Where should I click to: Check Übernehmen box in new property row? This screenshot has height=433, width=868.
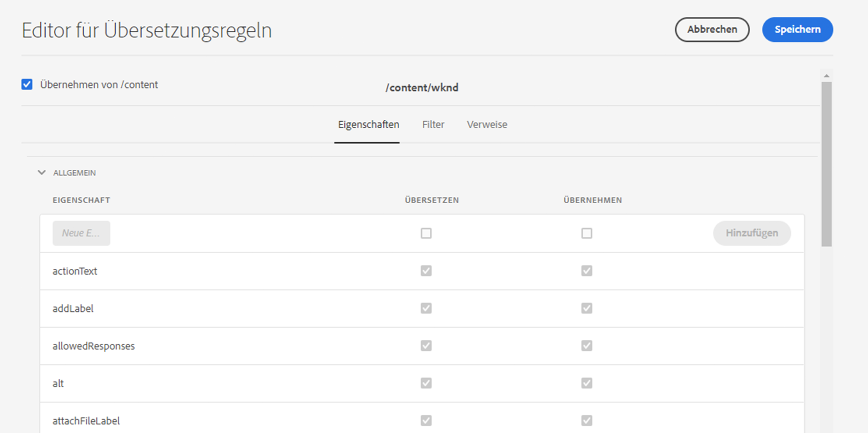[586, 233]
